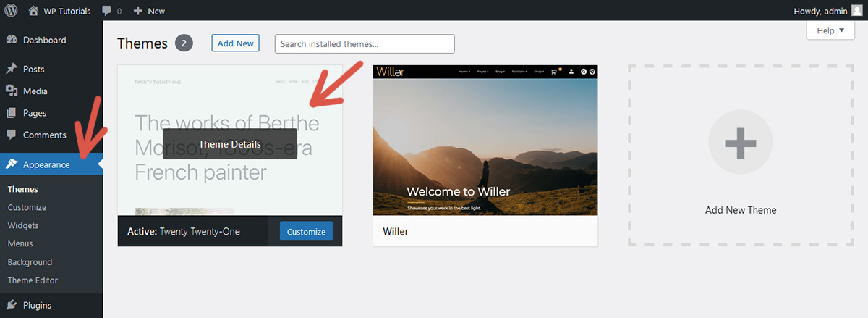Open the comments bubble in admin bar
This screenshot has width=868, height=318.
tap(111, 11)
